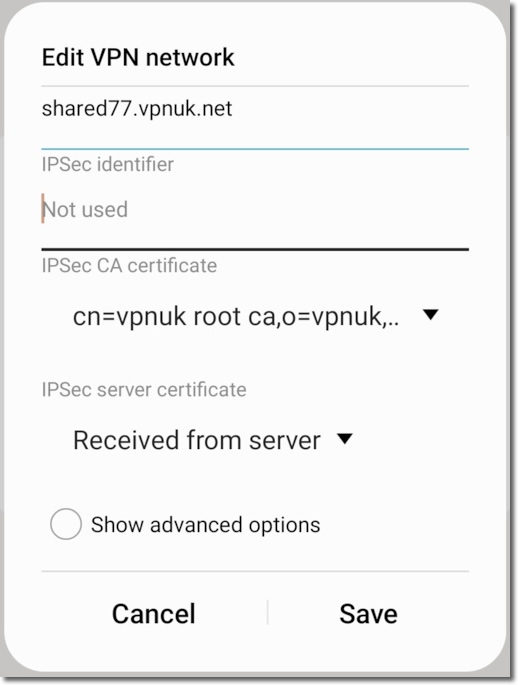Select the cn=vpnuk root ca certificate text
This screenshot has height=685, width=518.
click(235, 316)
